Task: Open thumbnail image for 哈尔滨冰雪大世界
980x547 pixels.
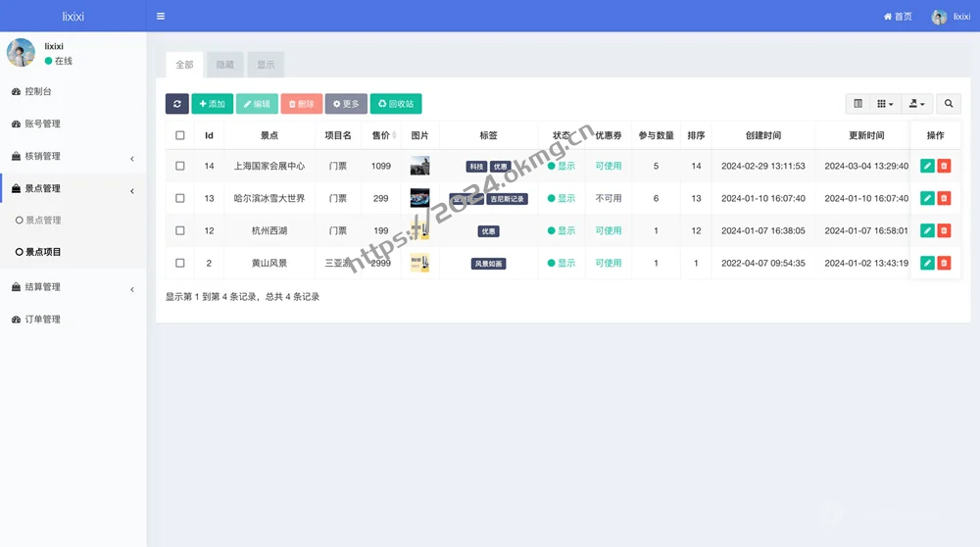Action: (420, 198)
